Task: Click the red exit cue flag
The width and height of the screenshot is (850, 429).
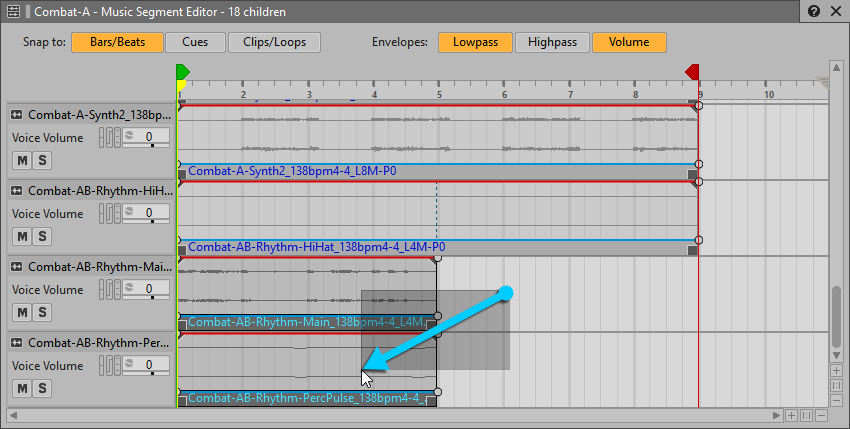Action: tap(692, 72)
